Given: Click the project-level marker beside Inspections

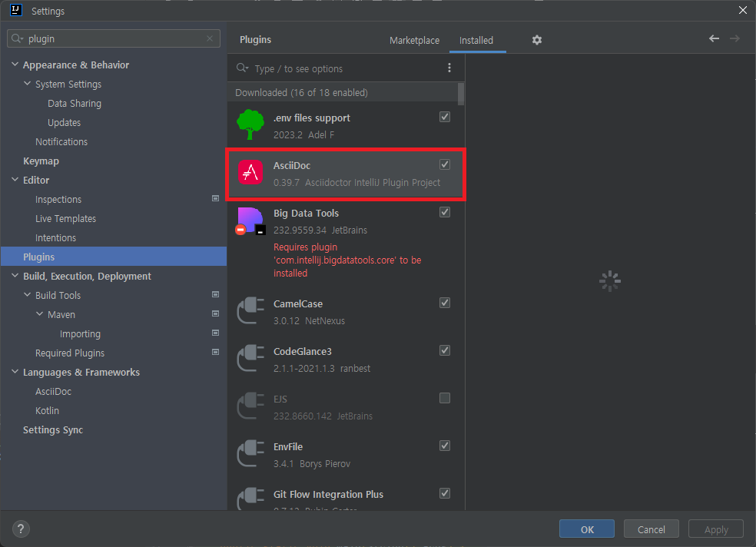Looking at the screenshot, I should tap(216, 198).
